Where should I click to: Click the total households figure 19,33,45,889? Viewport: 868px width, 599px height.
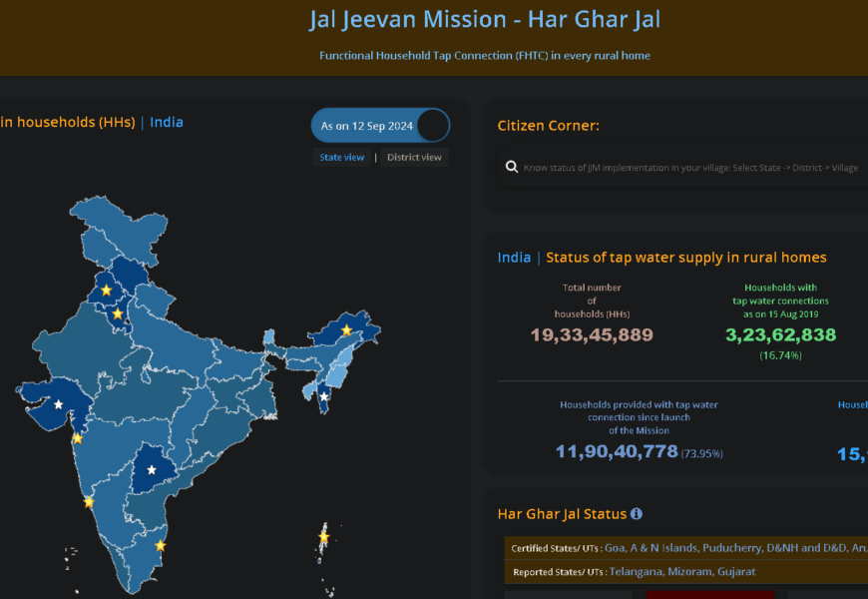(592, 334)
